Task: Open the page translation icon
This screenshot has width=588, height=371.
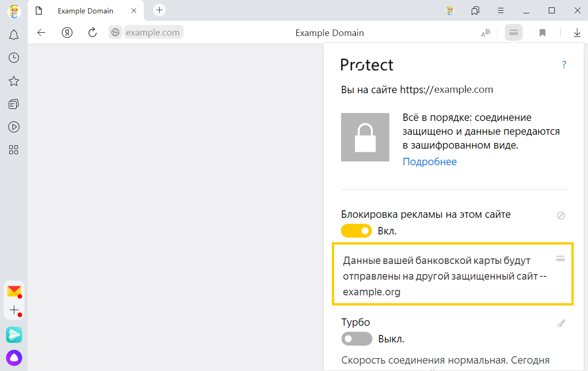Action: [486, 33]
